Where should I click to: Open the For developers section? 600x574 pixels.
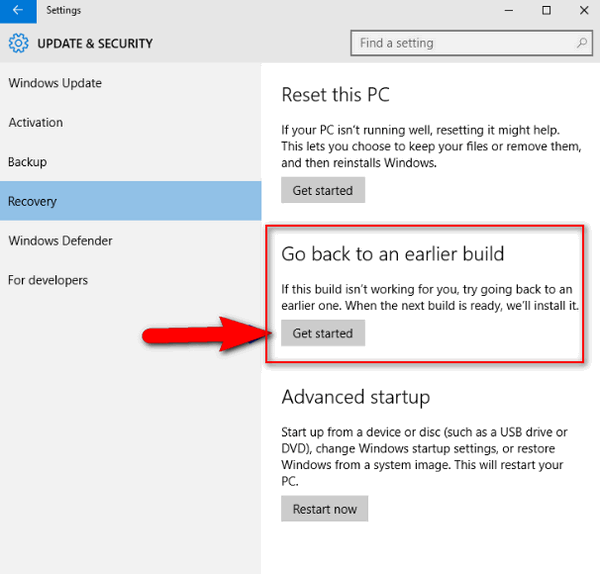pos(130,280)
